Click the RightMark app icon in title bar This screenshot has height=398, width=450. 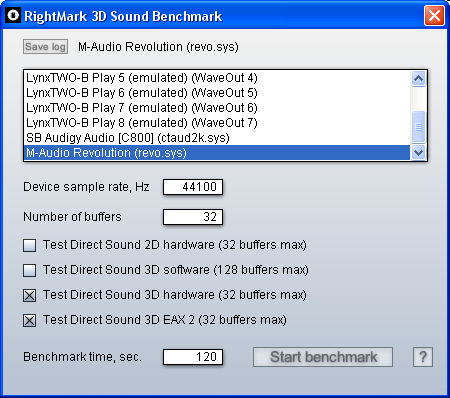13,15
